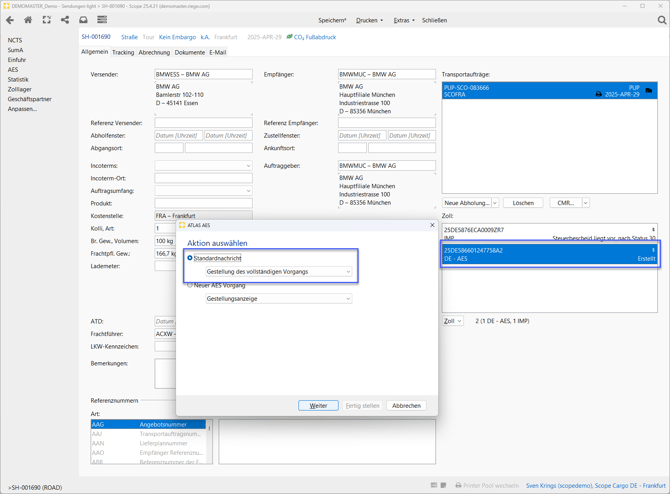Open the Gestellung des vollständigen Vorgangs dropdown
The width and height of the screenshot is (670, 494).
(x=279, y=272)
